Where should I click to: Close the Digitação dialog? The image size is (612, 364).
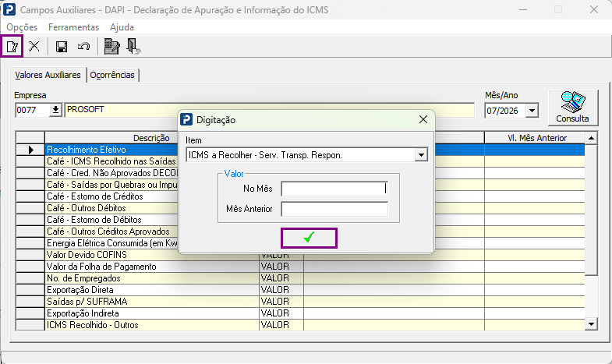423,120
